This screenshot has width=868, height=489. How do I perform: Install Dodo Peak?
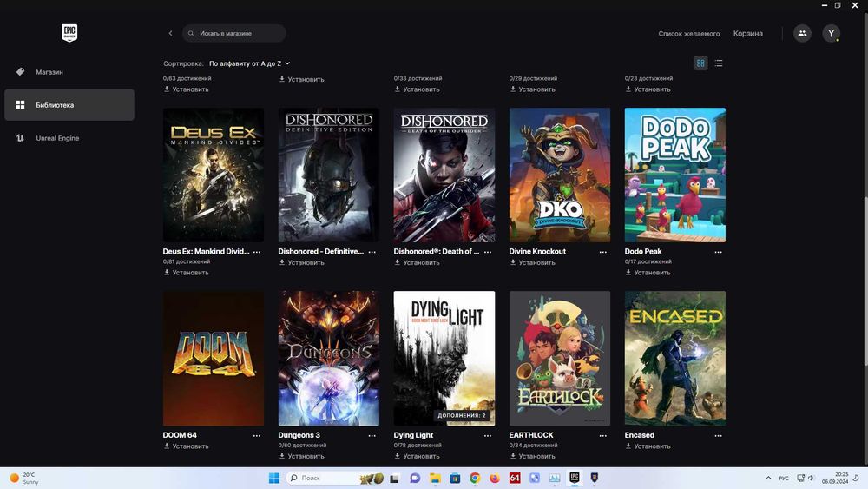648,273
